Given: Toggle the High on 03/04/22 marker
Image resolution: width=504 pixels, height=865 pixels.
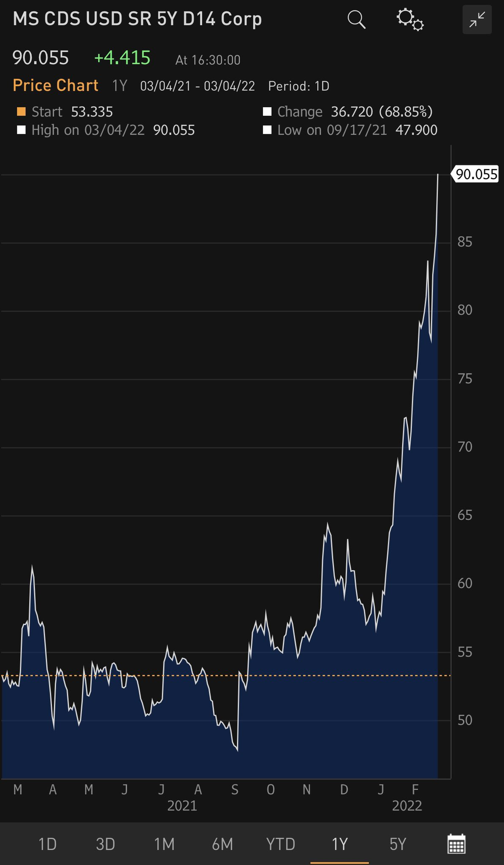Looking at the screenshot, I should (x=21, y=130).
